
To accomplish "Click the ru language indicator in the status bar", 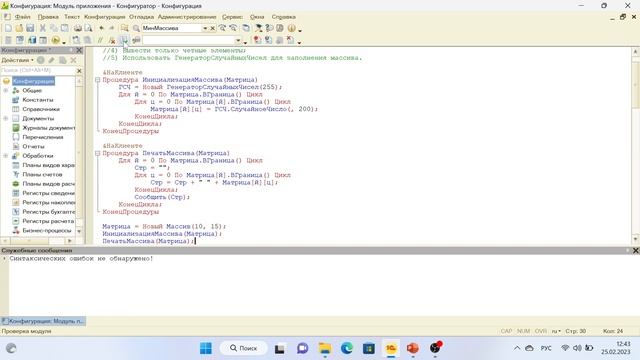I will pos(556,331).
